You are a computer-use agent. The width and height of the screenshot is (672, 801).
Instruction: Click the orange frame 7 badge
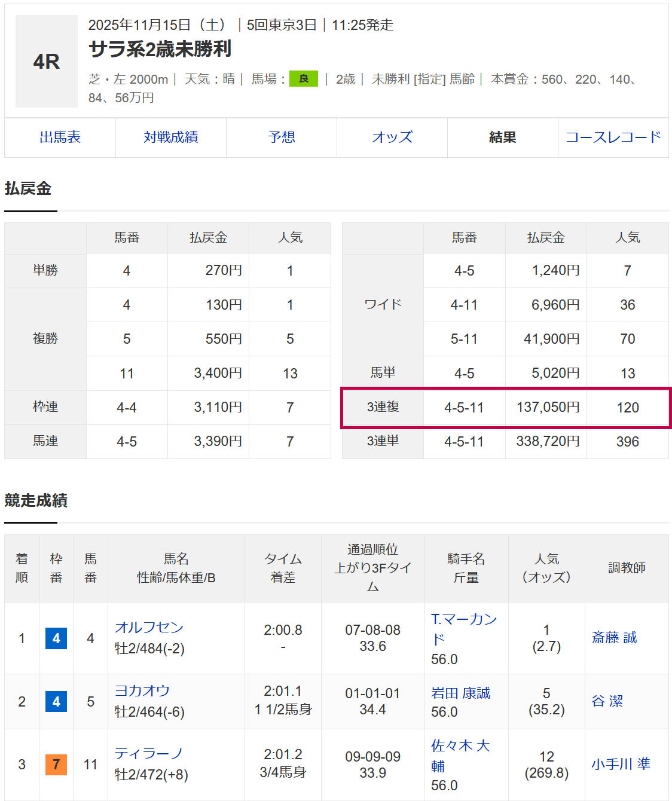pos(56,765)
